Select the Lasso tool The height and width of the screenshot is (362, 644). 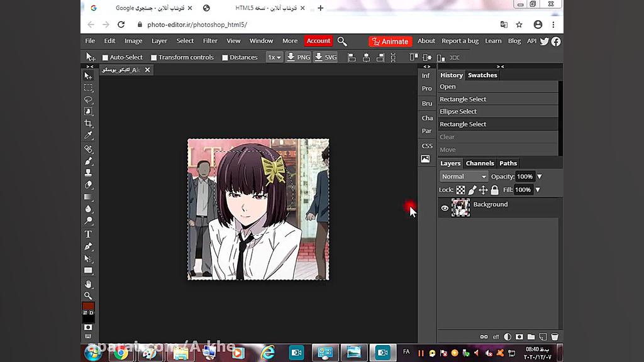coord(88,100)
